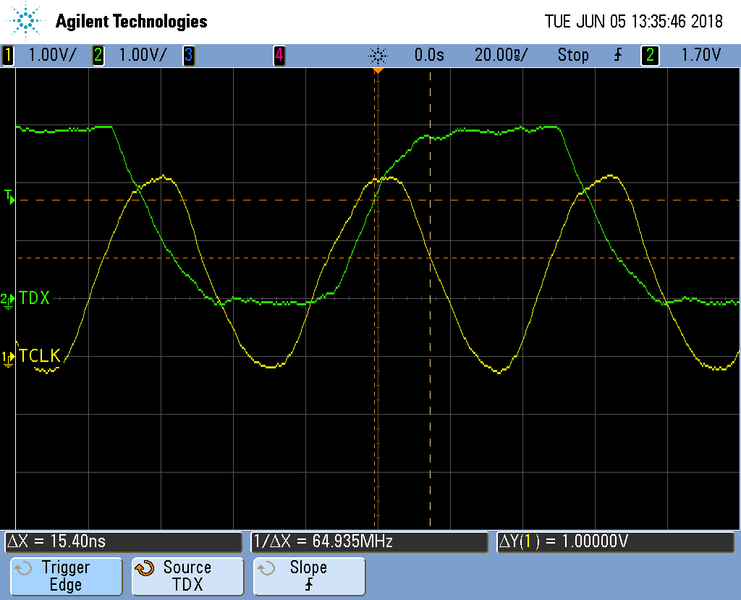This screenshot has height=600, width=741.
Task: Click the Agilent Technologies starburst logo
Action: point(26,20)
